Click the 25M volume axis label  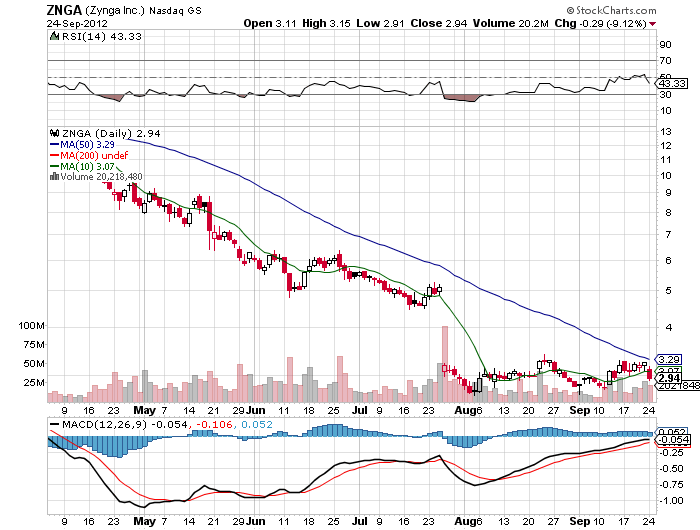(x=34, y=383)
